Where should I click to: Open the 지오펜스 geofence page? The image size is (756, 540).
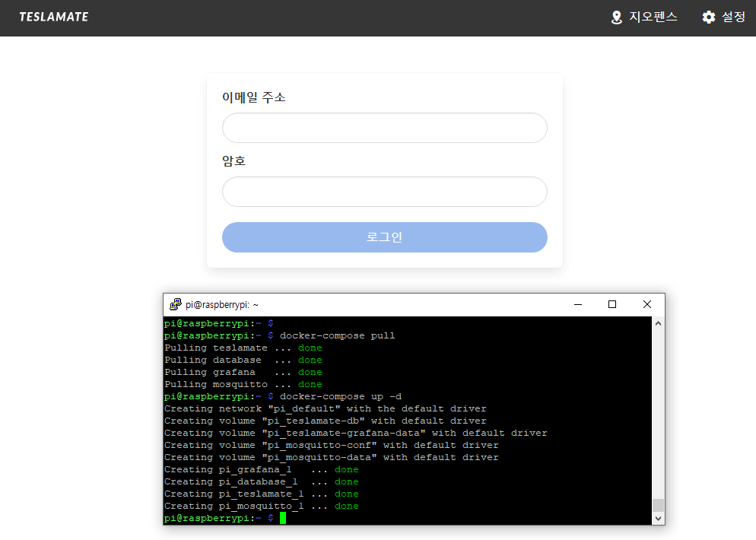pos(643,17)
